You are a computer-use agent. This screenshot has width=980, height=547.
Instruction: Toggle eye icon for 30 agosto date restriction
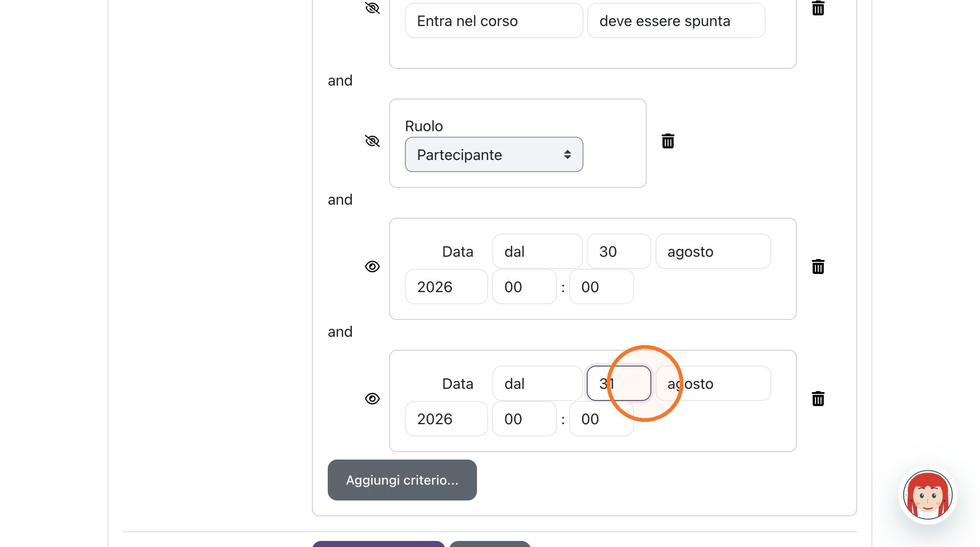point(372,267)
